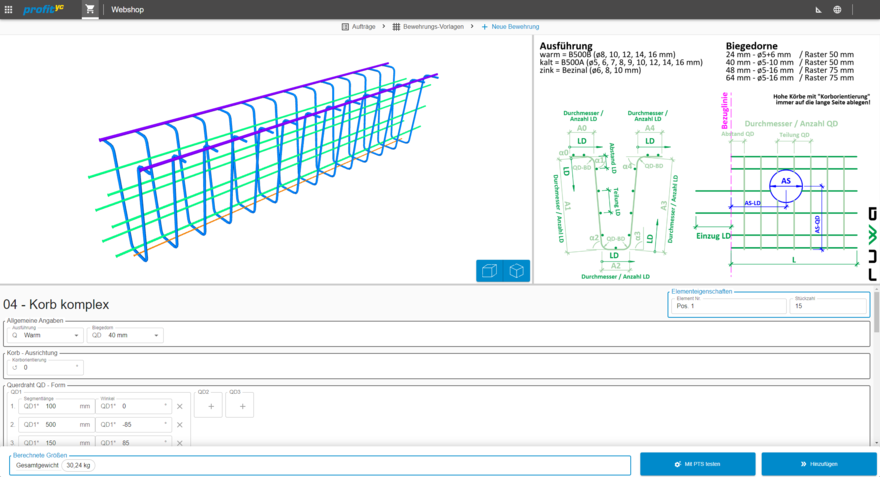Image resolution: width=880 pixels, height=477 pixels.
Task: Edit Segmentlänge value 100 in row 1
Action: tap(56, 406)
